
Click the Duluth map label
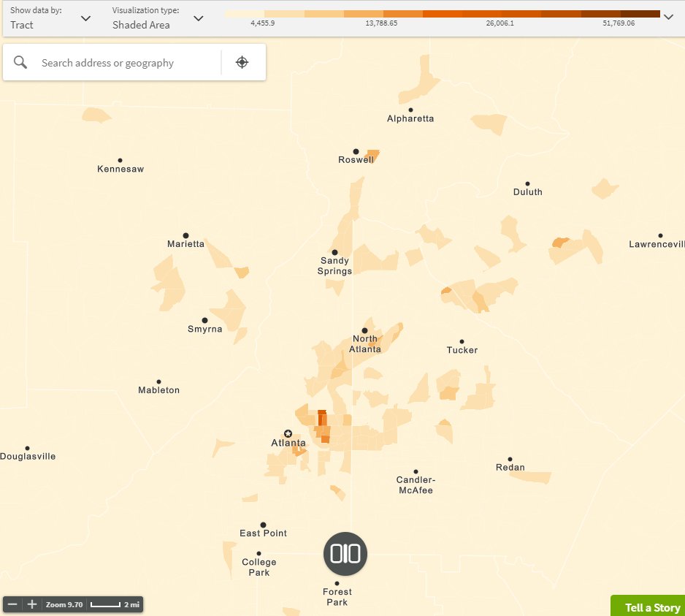point(528,192)
